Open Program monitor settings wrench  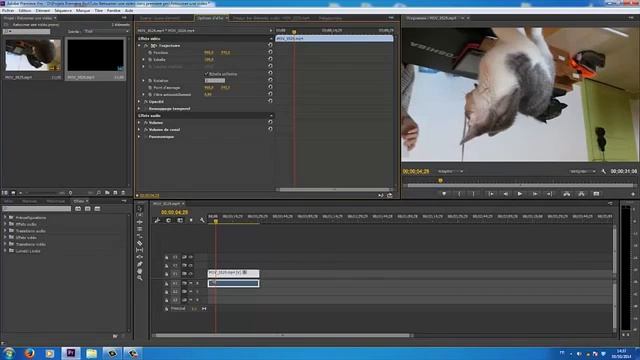pos(604,171)
